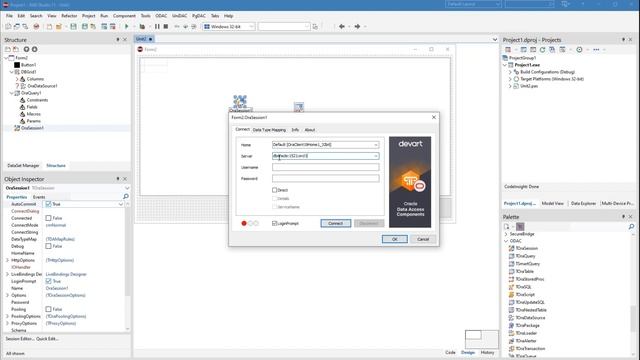Click the Cancel button in the dialog

pos(423,239)
